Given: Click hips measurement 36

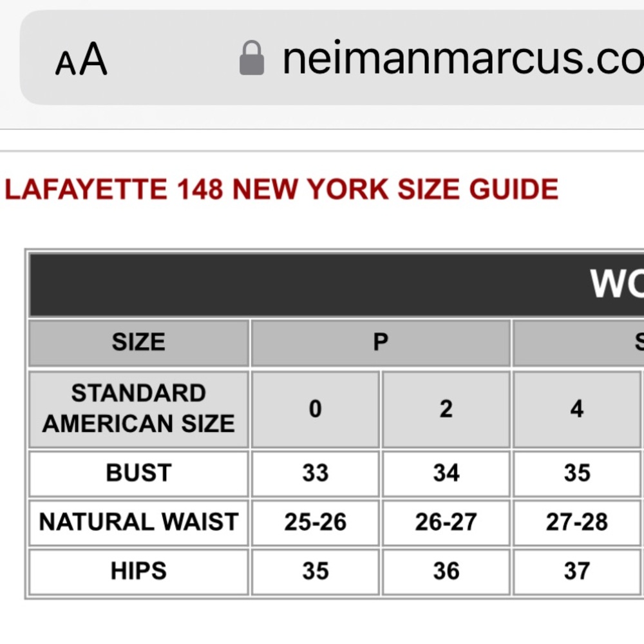Looking at the screenshot, I should click(446, 572).
